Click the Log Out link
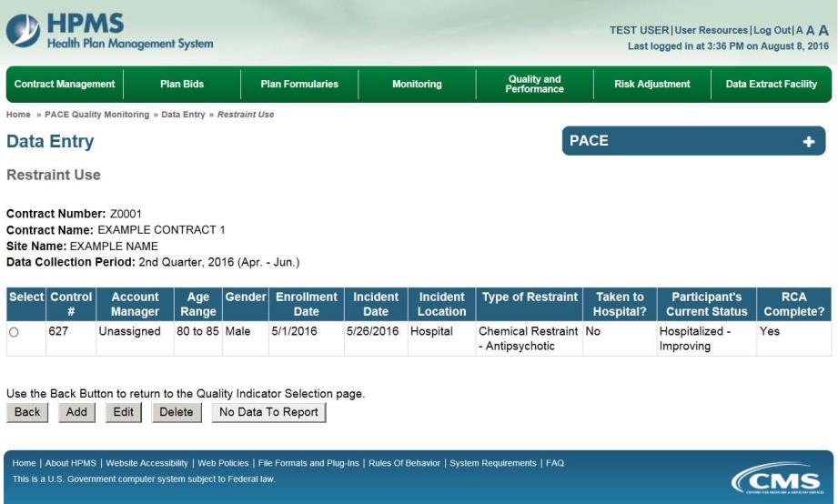Image resolution: width=838 pixels, height=504 pixels. 772,30
